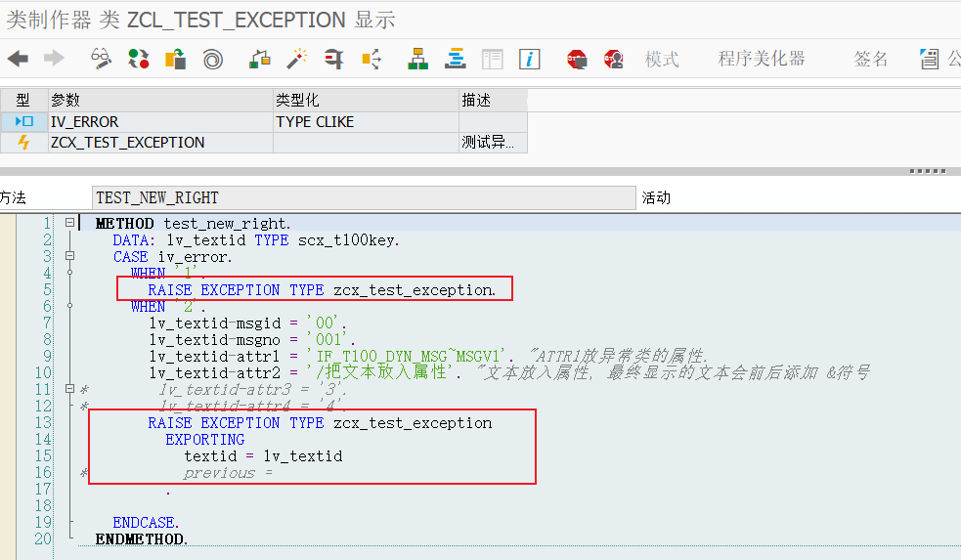Show the navigation stack icon
Screen dimensions: 961x560
456,59
